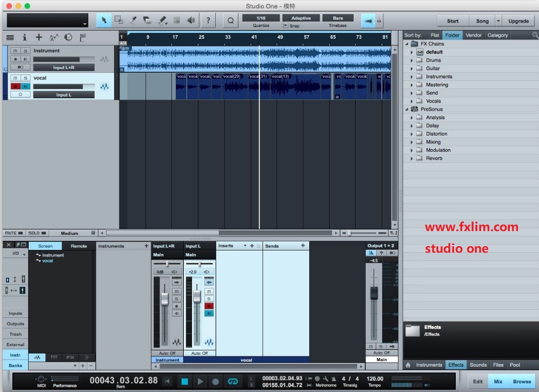The image size is (539, 392).
Task: Toggle autoscroll arrow button
Action: tap(368, 21)
